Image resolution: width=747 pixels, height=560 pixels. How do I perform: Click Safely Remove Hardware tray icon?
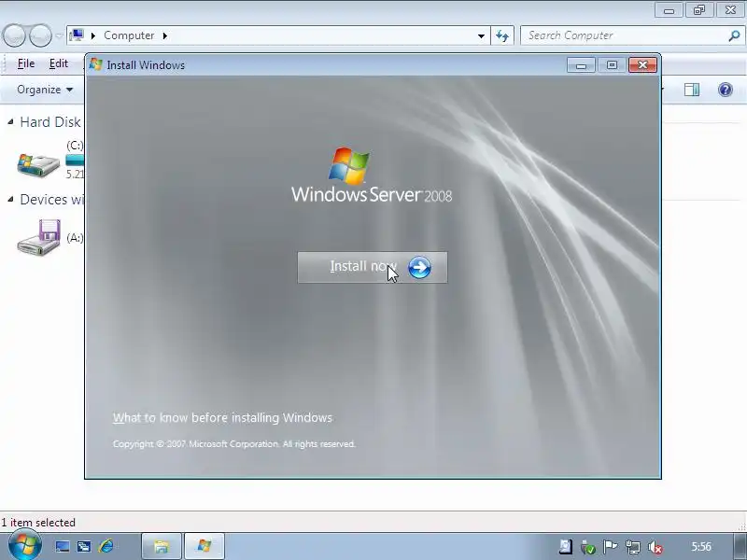588,547
